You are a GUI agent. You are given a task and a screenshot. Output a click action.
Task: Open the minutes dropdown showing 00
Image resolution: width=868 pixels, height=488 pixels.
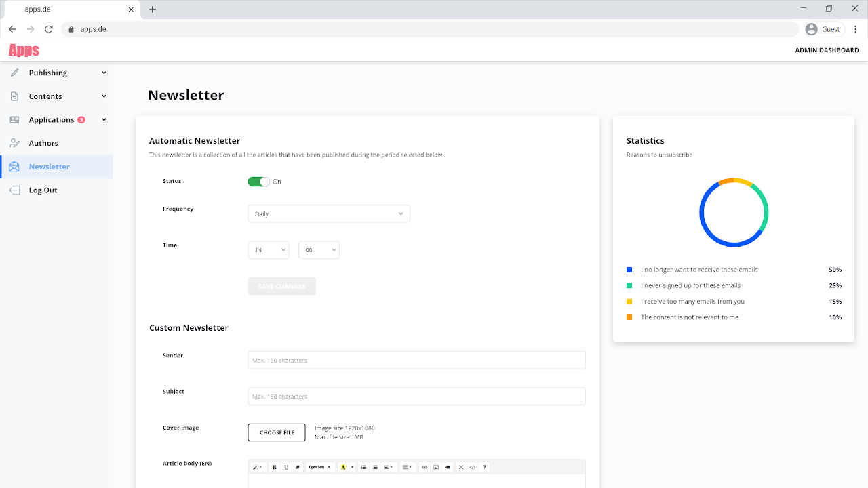[x=319, y=250]
